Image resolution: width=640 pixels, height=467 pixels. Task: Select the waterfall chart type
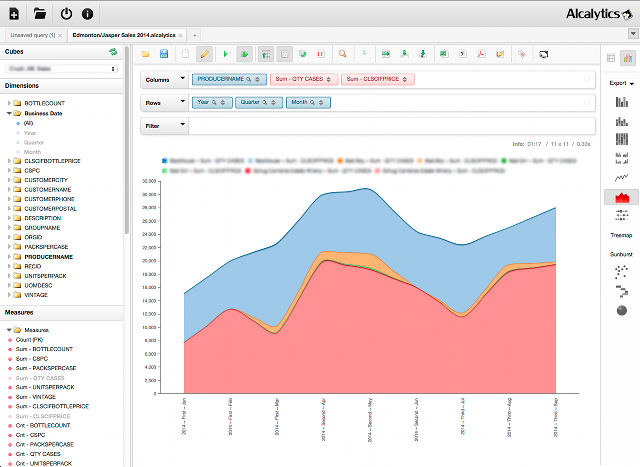622,291
